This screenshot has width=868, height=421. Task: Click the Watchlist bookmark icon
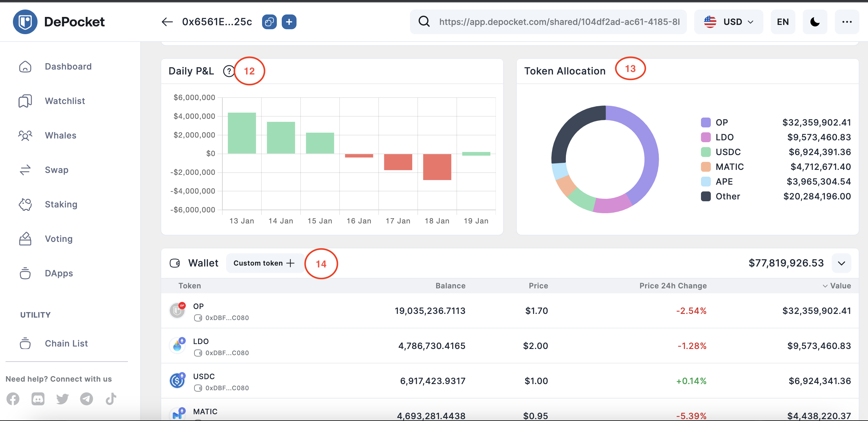click(25, 101)
